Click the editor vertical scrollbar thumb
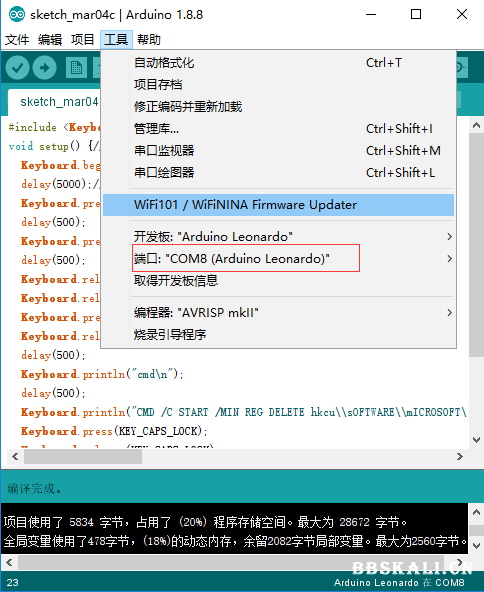The image size is (484, 592). click(476, 245)
